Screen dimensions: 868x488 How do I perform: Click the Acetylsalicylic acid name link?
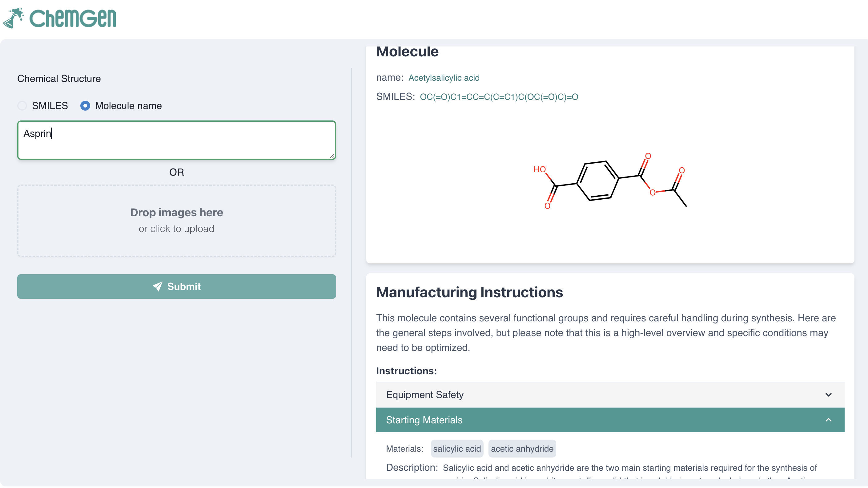[444, 78]
